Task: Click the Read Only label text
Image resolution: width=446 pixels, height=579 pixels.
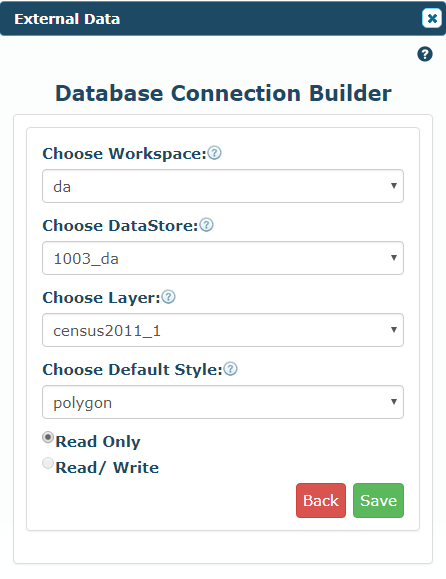Action: click(x=98, y=442)
